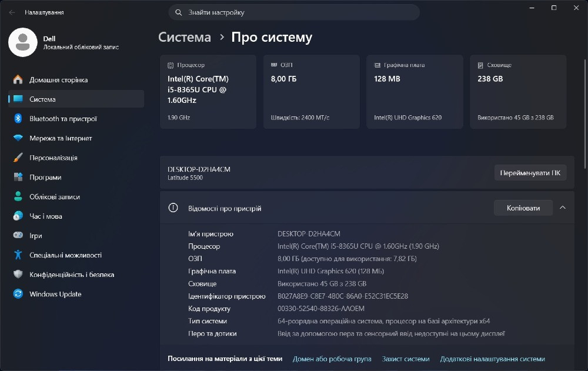Click the Спеціальні можливості accessibility icon
The height and width of the screenshot is (371, 588).
[18, 255]
